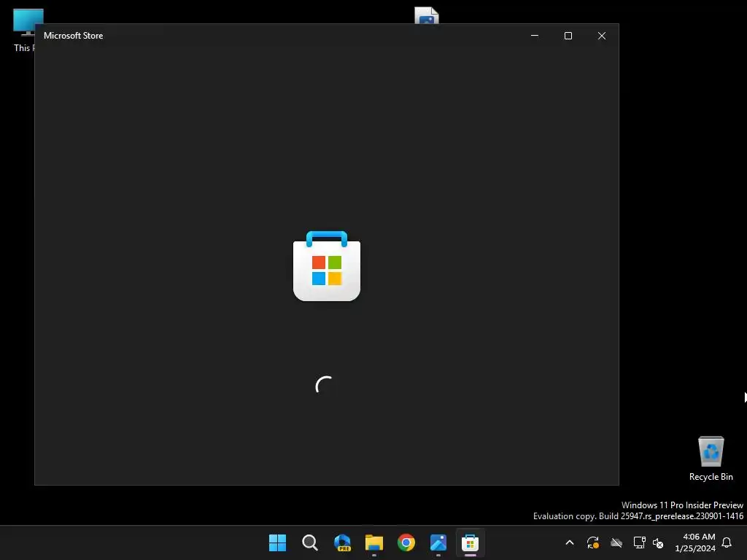Maximize the Microsoft Store window
The height and width of the screenshot is (560, 747).
(x=568, y=36)
